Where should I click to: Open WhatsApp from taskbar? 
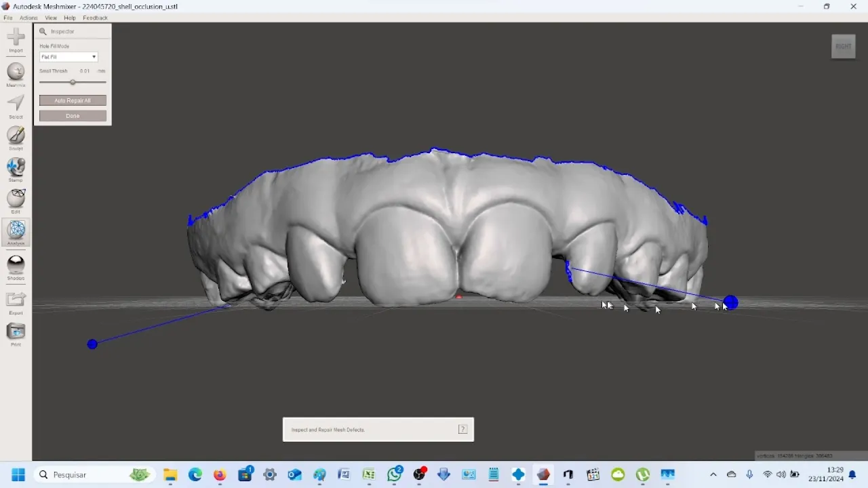(x=394, y=474)
